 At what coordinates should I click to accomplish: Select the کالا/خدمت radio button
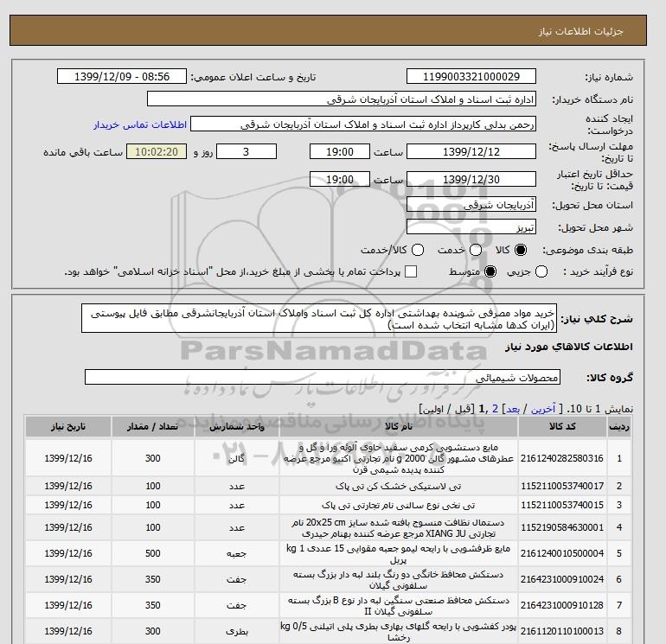coord(418,250)
